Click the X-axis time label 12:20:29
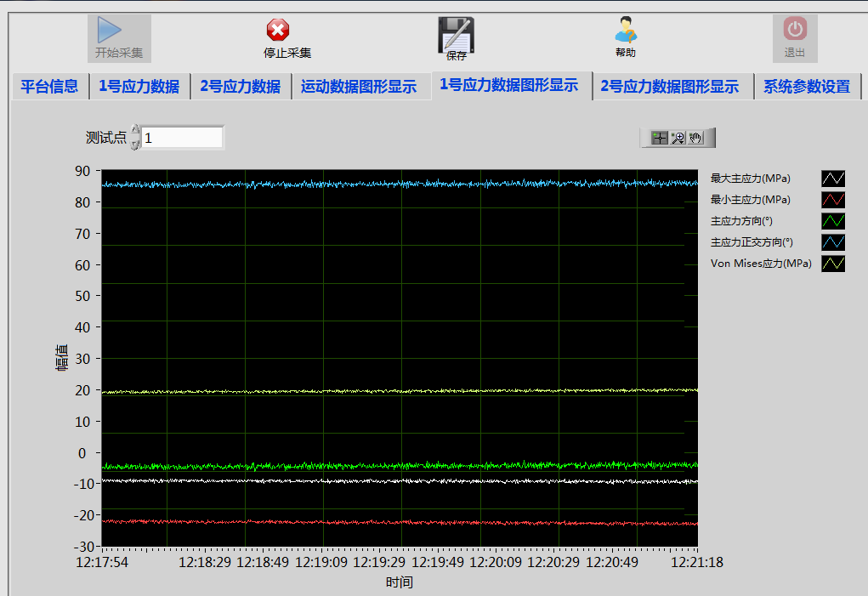868x596 pixels. pos(553,562)
